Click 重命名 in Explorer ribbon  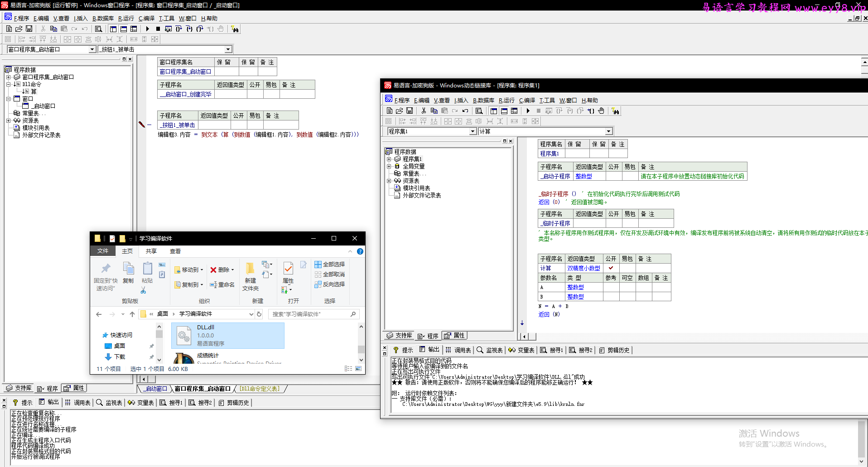222,285
